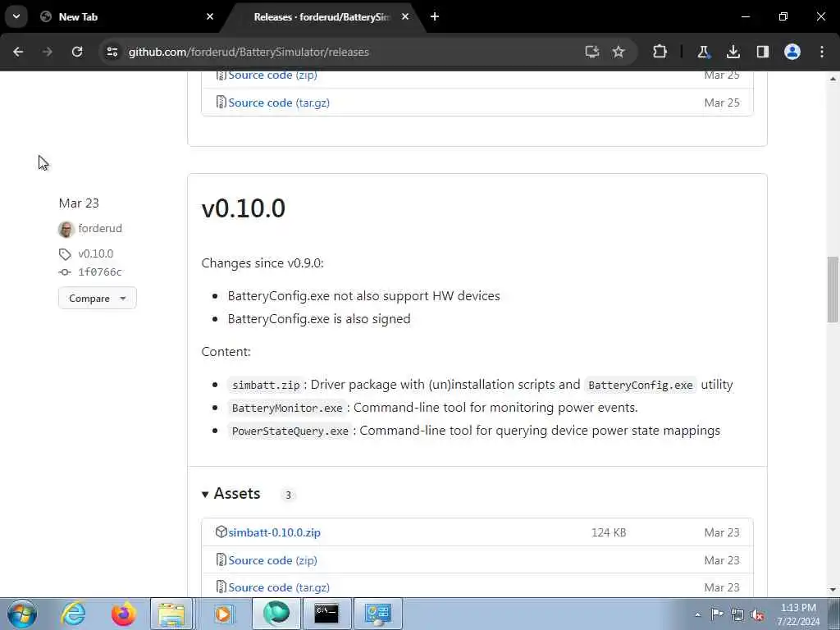Click the simbatt.zip code label
The image size is (840, 630).
(x=267, y=386)
